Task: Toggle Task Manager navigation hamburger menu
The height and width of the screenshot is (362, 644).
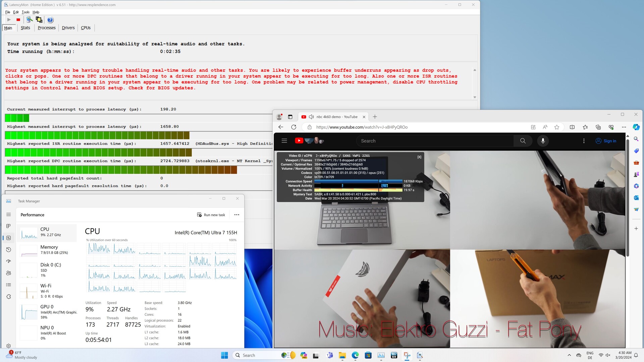Action: coord(9,215)
